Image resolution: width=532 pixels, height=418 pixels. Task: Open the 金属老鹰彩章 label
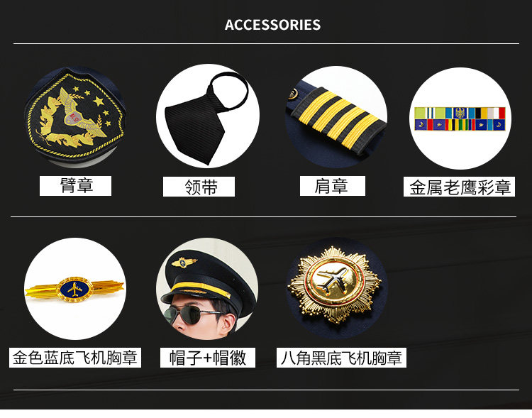tap(459, 187)
